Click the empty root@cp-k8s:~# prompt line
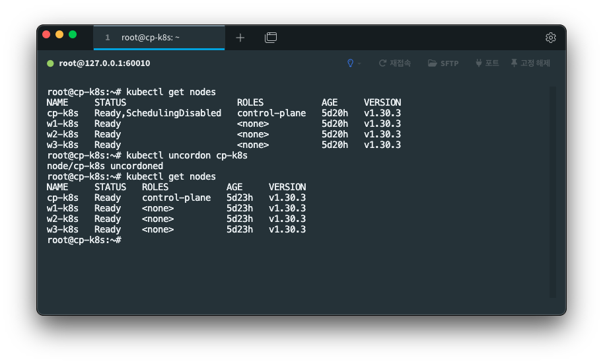This screenshot has width=603, height=364. (85, 240)
